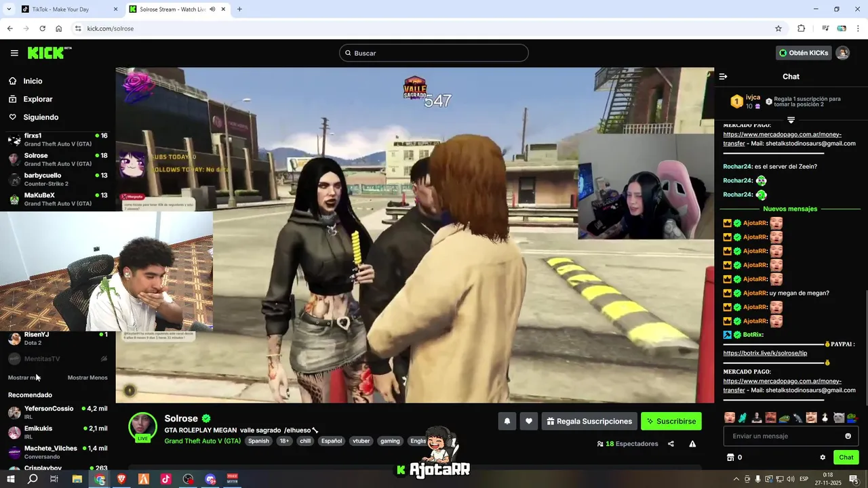Focus the Buscar search field

pos(434,53)
